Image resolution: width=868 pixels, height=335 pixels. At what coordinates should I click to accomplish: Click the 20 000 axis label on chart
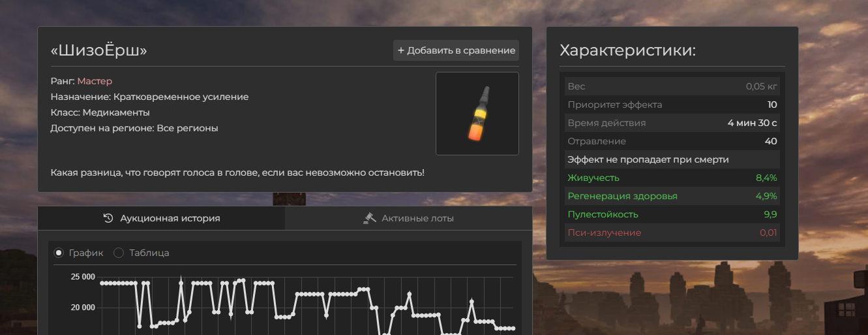[83, 308]
